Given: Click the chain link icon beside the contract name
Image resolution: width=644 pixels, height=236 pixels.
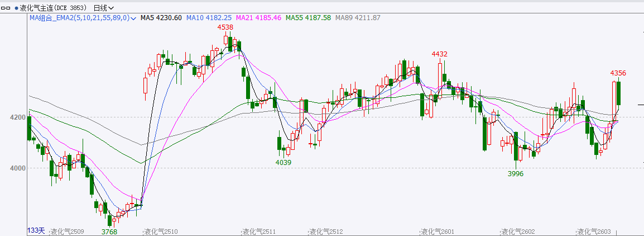Looking at the screenshot, I should click(x=7, y=8).
